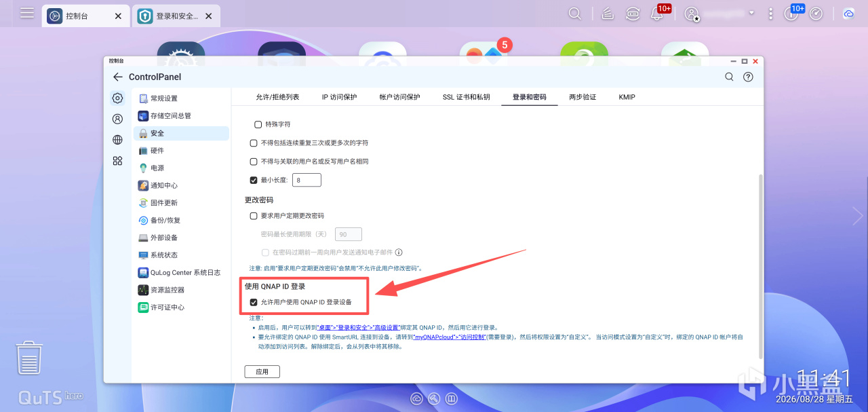Screen dimensions: 868x412
Task: Open tools icon at desktop bottom
Action: [434, 399]
